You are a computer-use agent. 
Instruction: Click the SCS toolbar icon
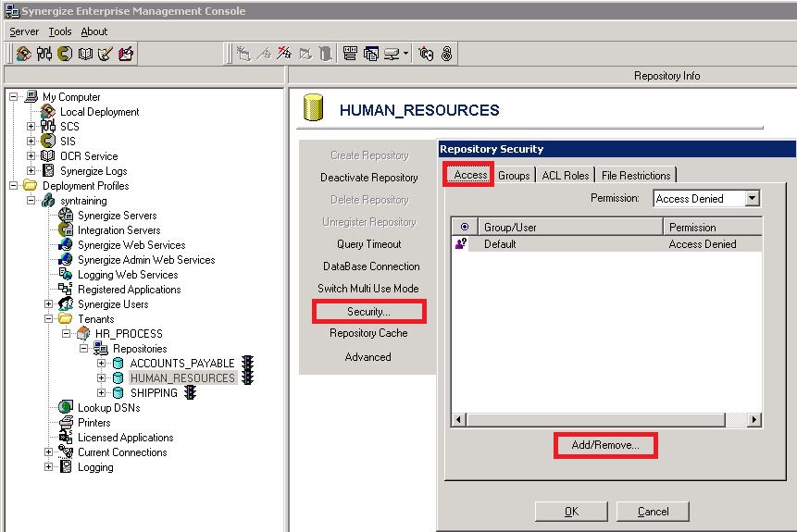44,54
